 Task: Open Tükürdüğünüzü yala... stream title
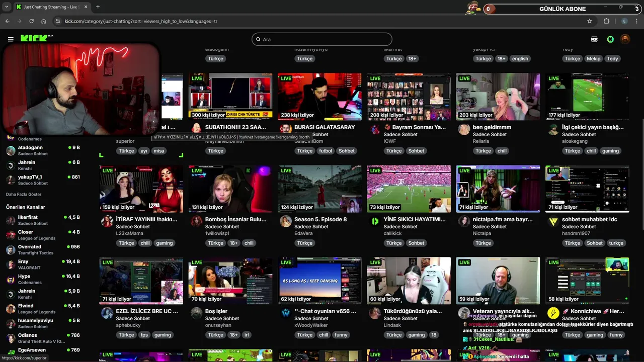[413, 311]
